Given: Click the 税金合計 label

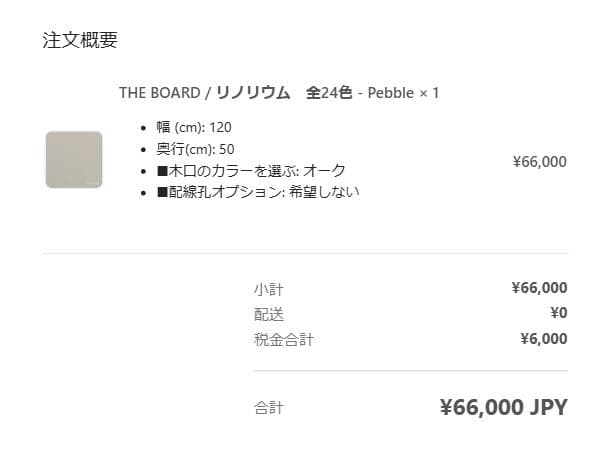Looking at the screenshot, I should pyautogui.click(x=284, y=340).
